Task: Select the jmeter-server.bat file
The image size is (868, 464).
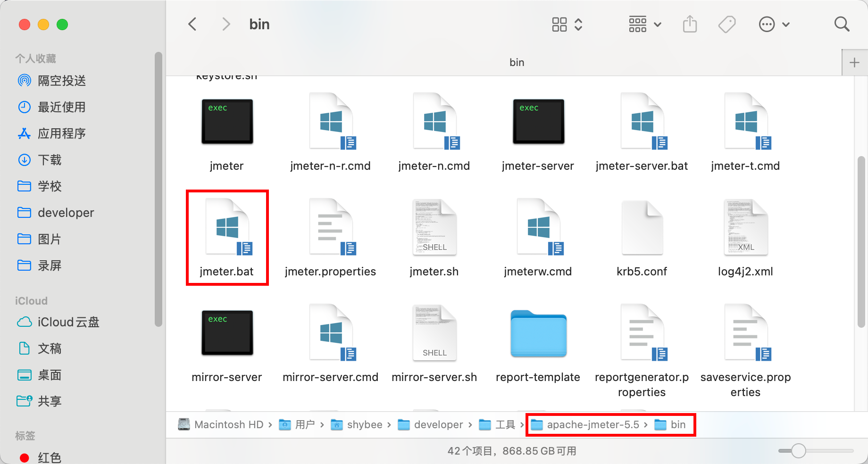Action: point(642,133)
